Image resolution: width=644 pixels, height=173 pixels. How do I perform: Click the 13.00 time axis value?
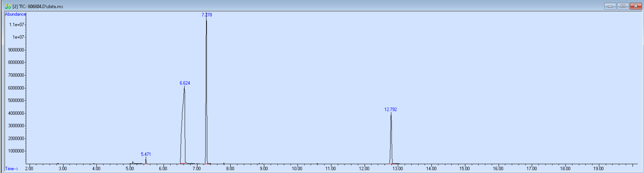point(398,168)
